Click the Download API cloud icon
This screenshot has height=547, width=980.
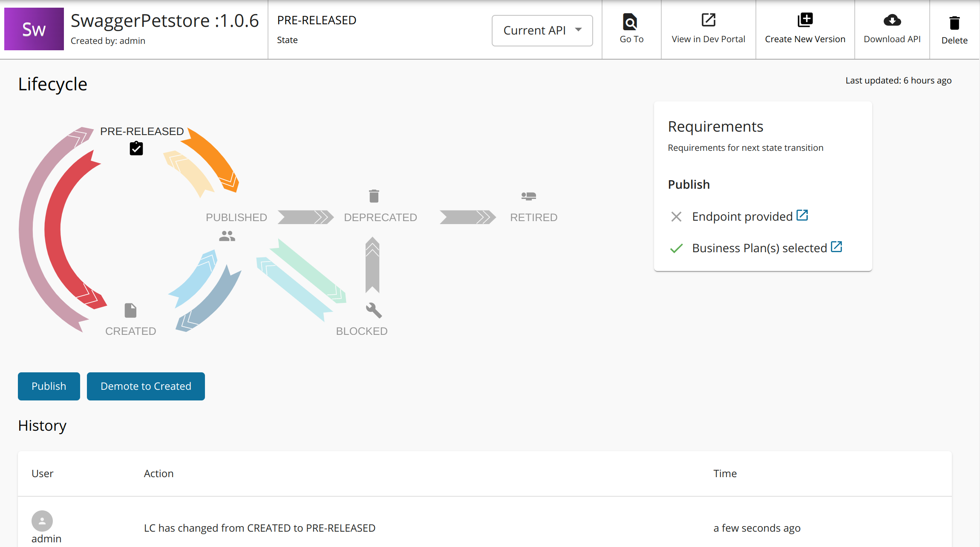pyautogui.click(x=892, y=20)
